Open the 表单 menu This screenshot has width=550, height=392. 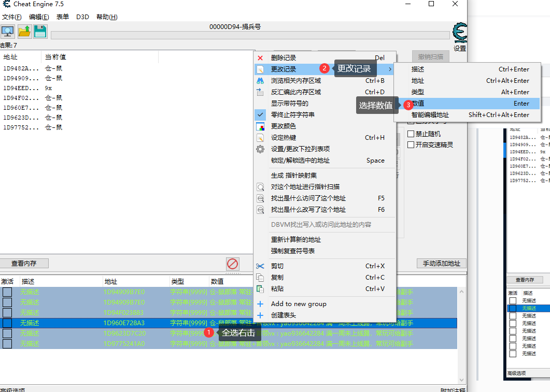tap(62, 16)
